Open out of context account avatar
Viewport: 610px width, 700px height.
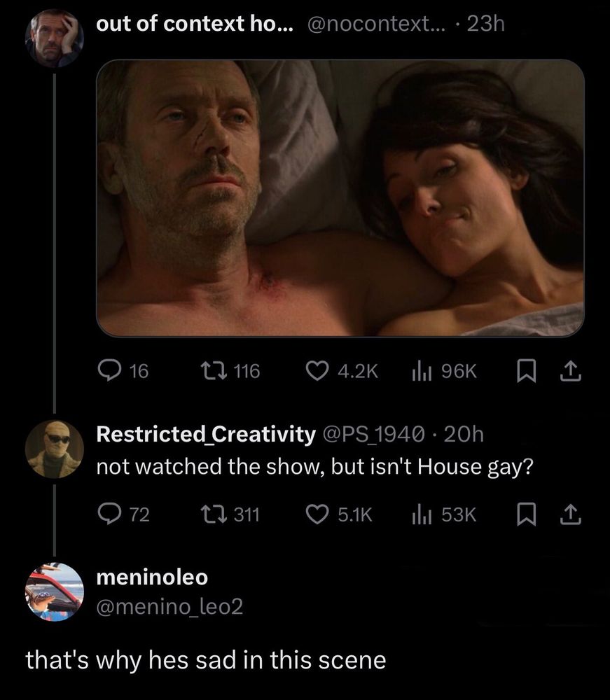click(x=55, y=38)
